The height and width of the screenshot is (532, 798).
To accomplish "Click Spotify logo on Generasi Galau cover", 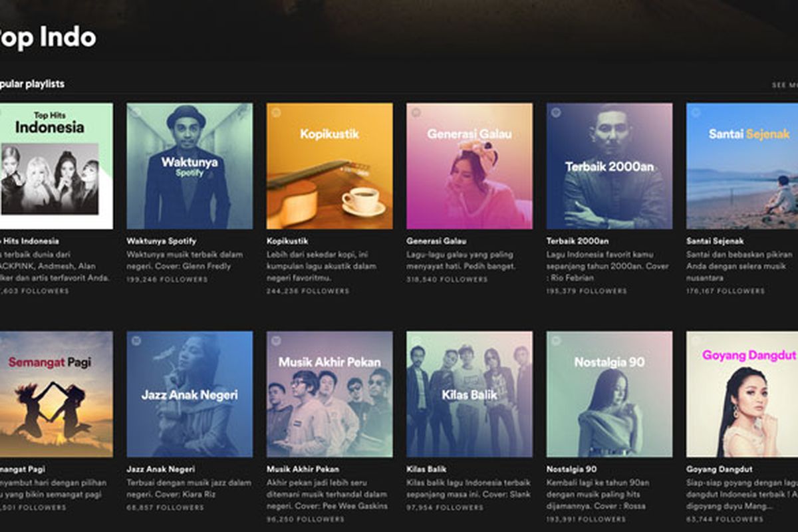I will (416, 113).
